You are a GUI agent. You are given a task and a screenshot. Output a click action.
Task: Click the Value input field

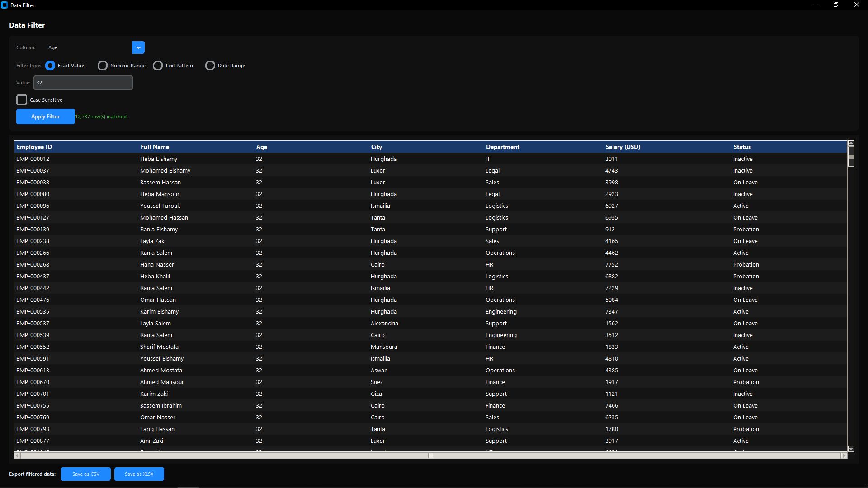[x=83, y=83]
